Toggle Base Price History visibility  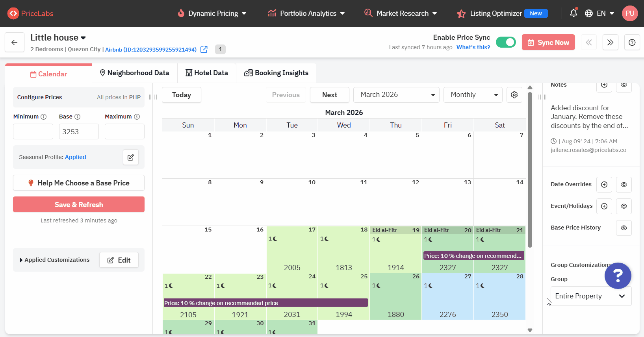624,228
